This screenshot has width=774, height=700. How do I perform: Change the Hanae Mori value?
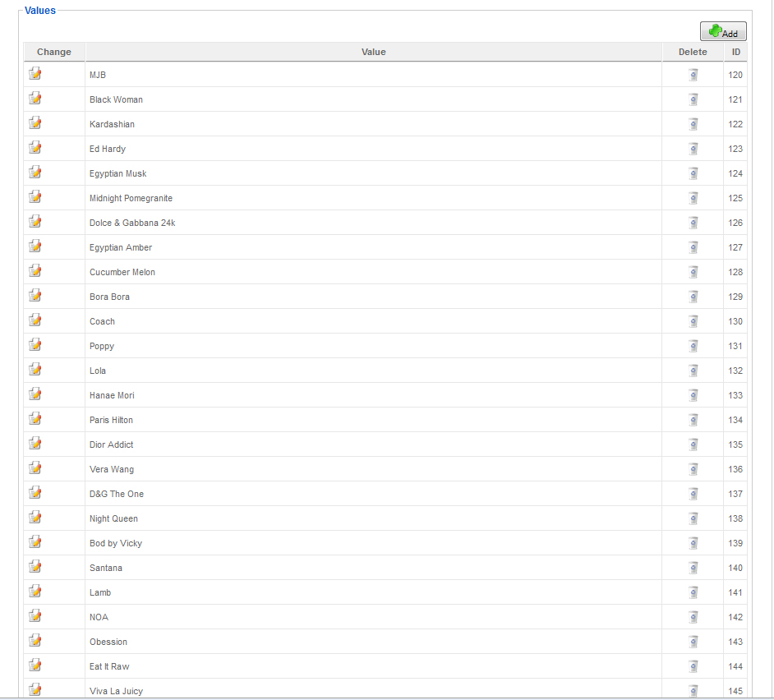coord(35,394)
